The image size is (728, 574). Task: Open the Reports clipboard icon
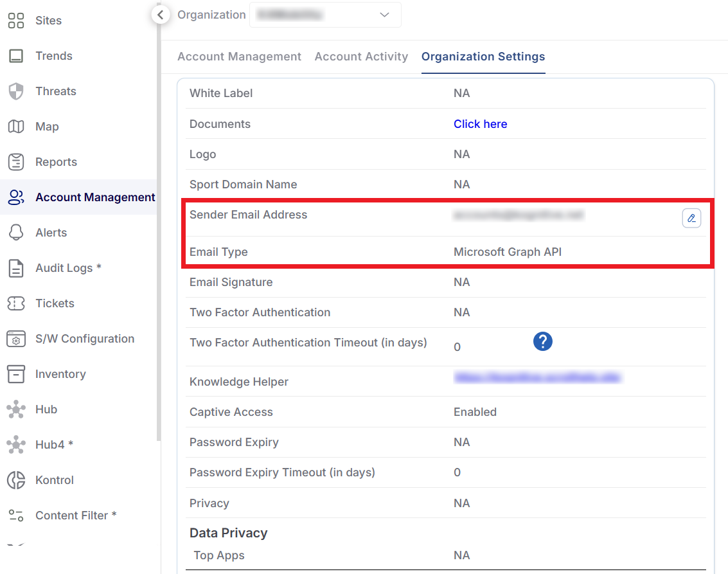[x=16, y=162]
